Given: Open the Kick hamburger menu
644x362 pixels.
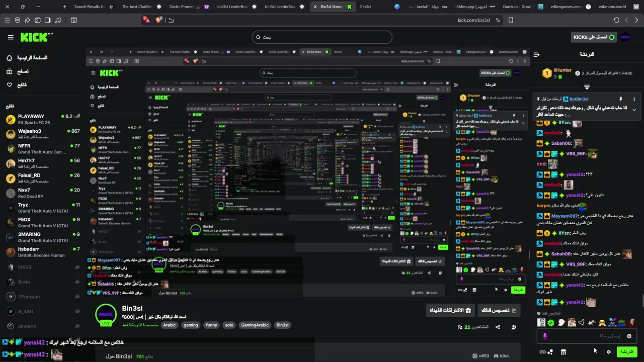Looking at the screenshot, I should click(x=11, y=37).
